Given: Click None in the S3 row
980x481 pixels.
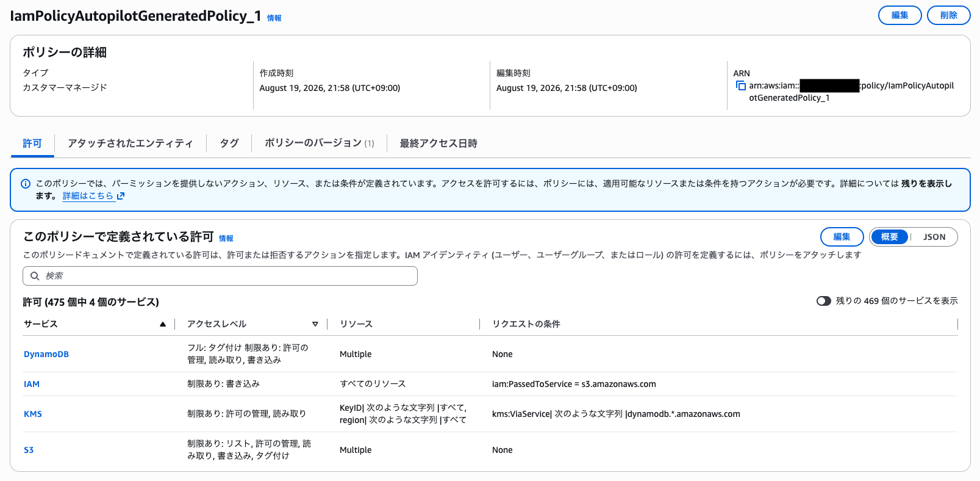Looking at the screenshot, I should tap(503, 450).
